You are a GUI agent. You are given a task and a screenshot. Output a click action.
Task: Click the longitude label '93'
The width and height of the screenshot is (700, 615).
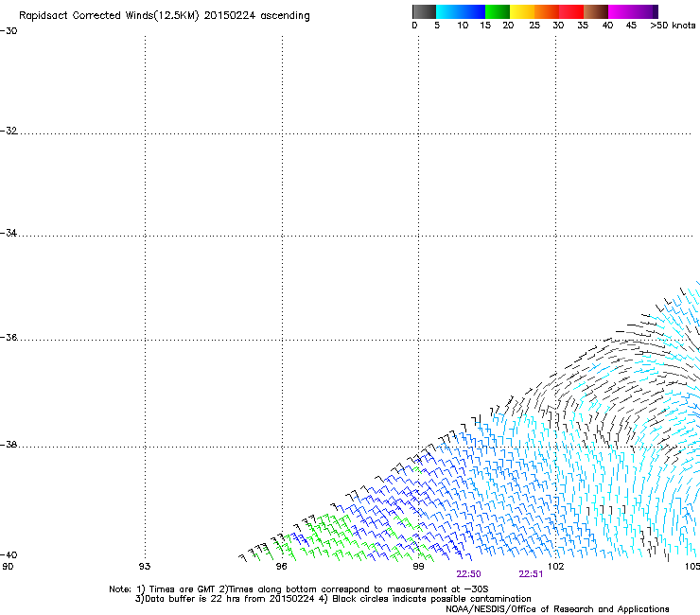tap(145, 567)
